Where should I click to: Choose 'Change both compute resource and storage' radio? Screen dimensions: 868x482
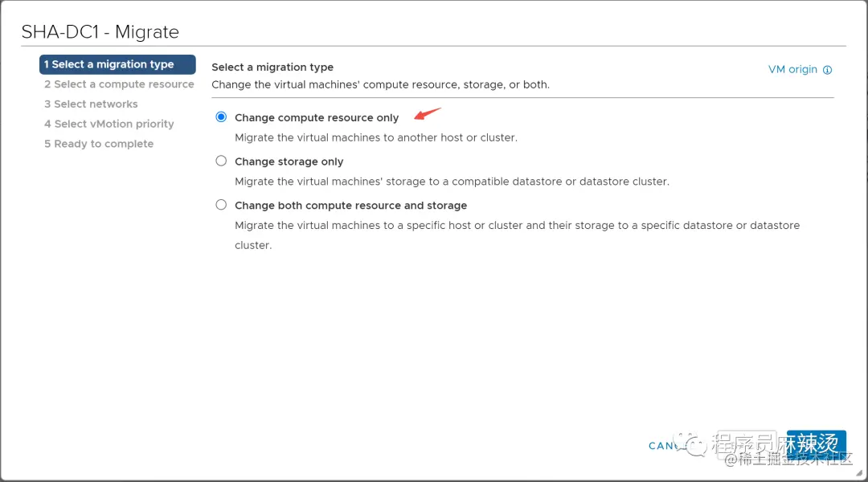221,205
